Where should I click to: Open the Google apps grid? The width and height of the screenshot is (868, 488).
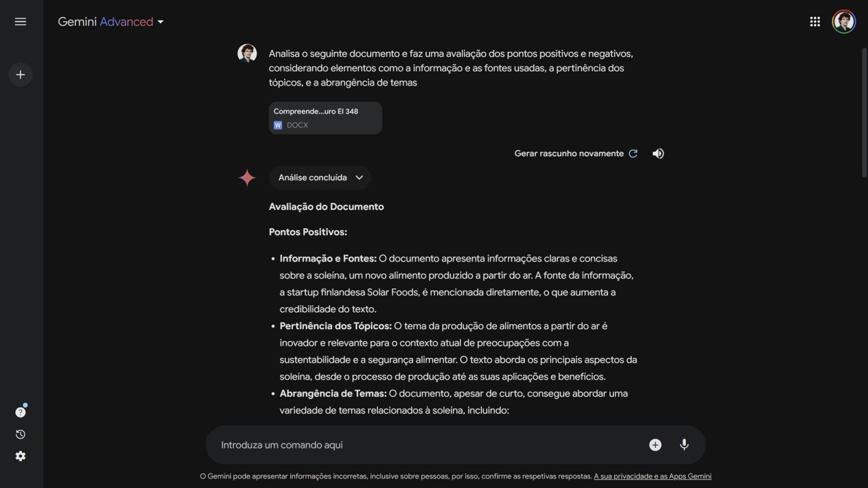815,22
